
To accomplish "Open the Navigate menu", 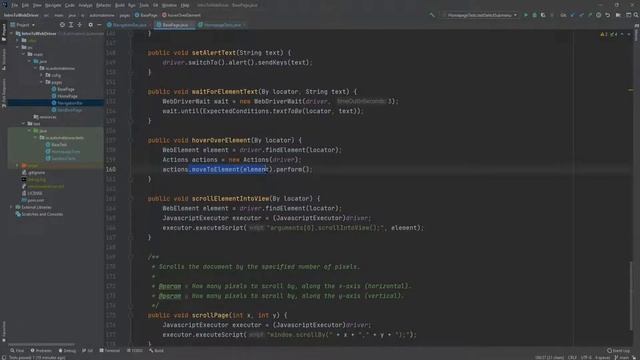I will pyautogui.click(x=53, y=5).
